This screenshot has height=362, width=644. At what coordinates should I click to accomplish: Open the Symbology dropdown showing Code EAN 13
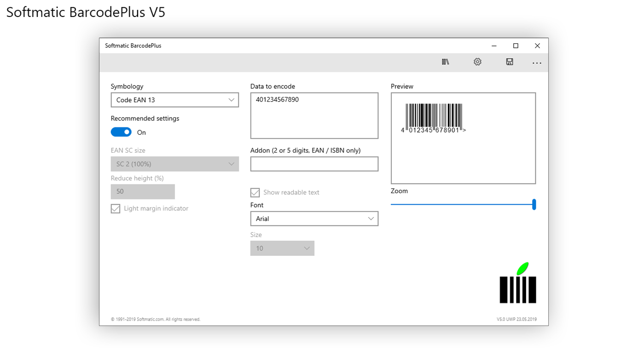[175, 100]
